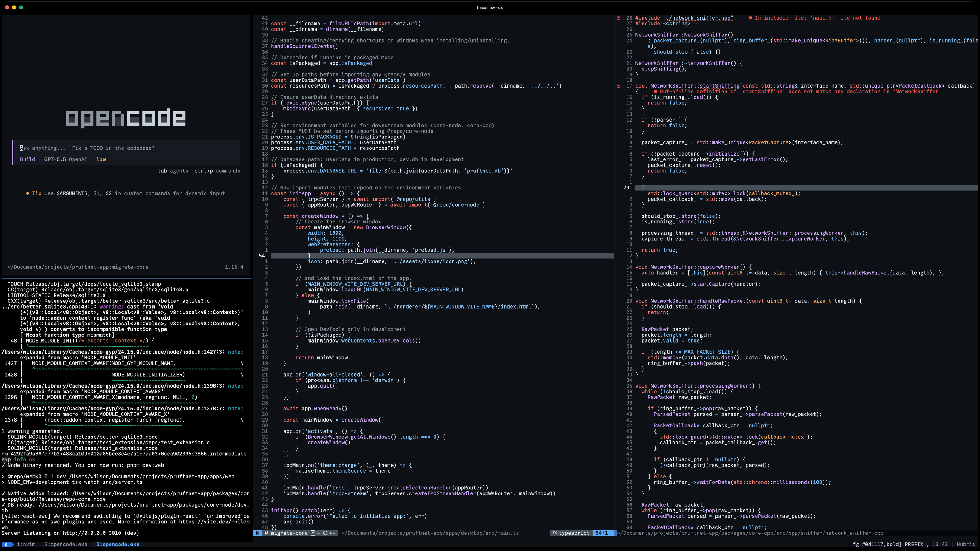
Task: Click the main.ts file path in statusline
Action: (430, 533)
